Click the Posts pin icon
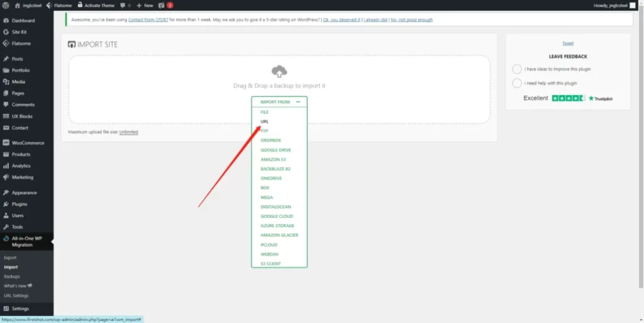The height and width of the screenshot is (323, 644). click(x=6, y=59)
